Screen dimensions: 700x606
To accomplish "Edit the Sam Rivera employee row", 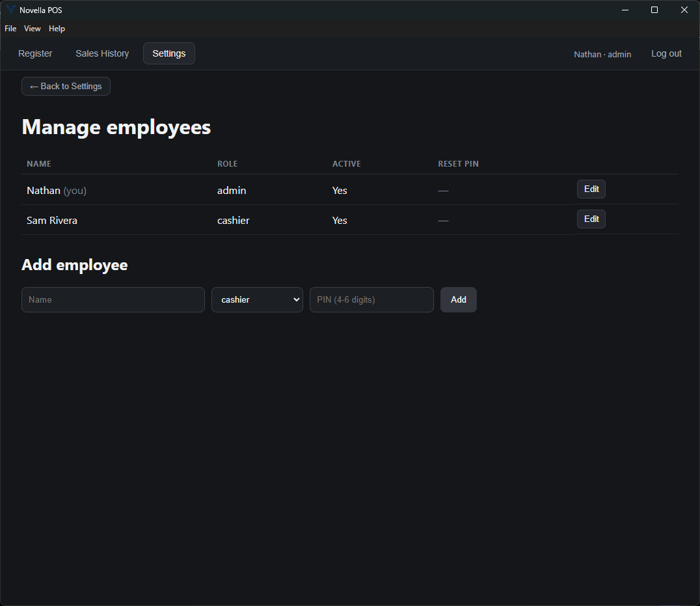I will tap(591, 219).
